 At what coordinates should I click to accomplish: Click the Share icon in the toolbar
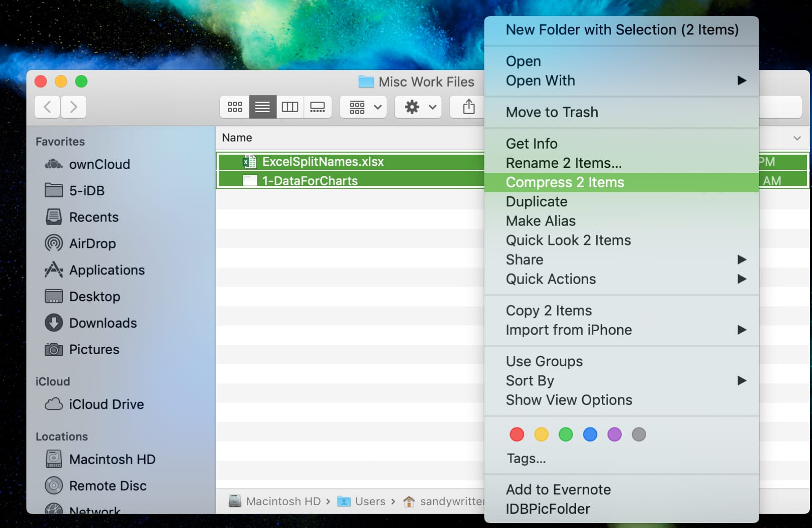pyautogui.click(x=466, y=107)
